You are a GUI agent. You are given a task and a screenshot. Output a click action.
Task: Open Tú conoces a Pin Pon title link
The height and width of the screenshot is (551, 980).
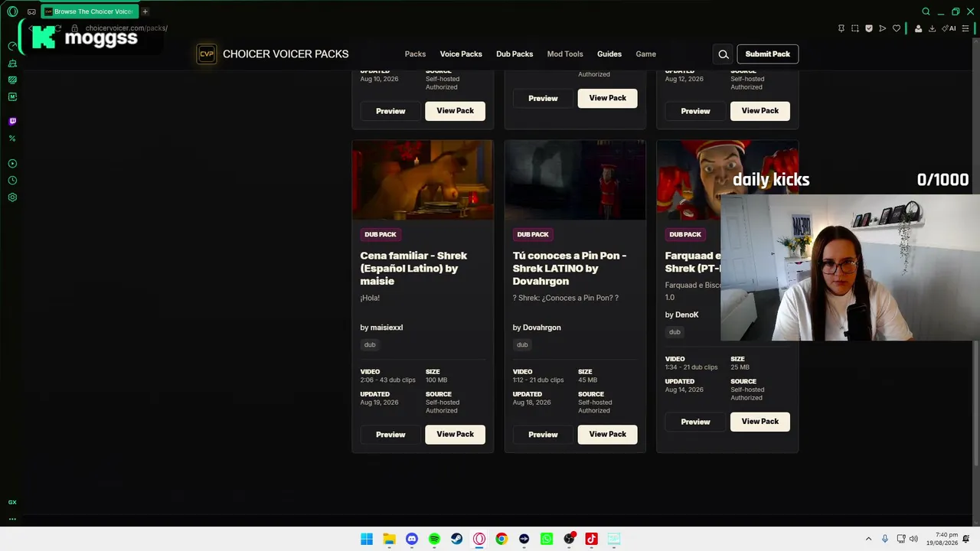tap(570, 268)
